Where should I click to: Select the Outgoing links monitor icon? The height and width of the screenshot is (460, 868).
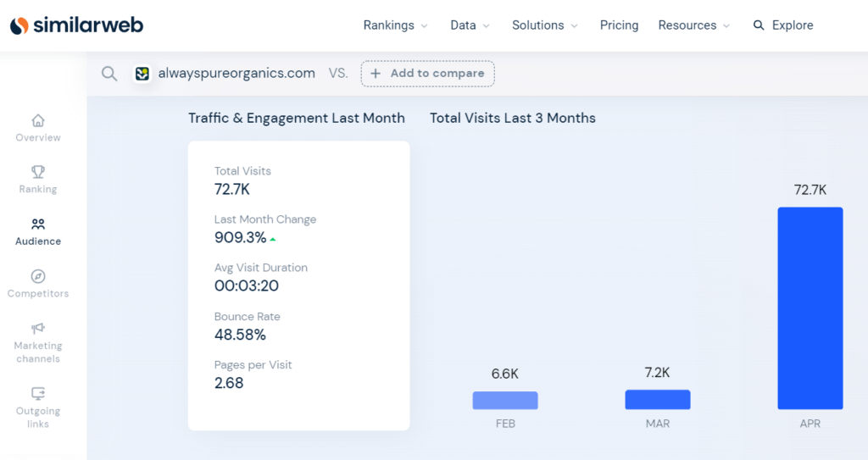pyautogui.click(x=38, y=394)
